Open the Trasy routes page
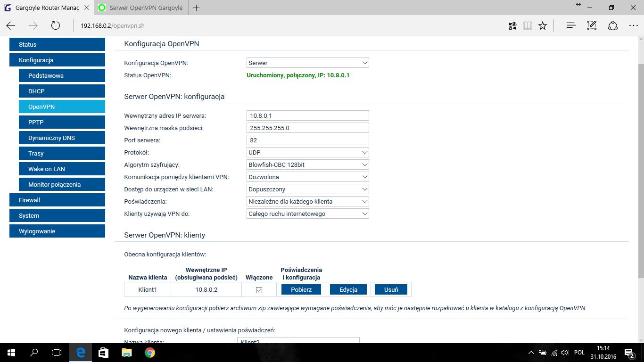 62,153
